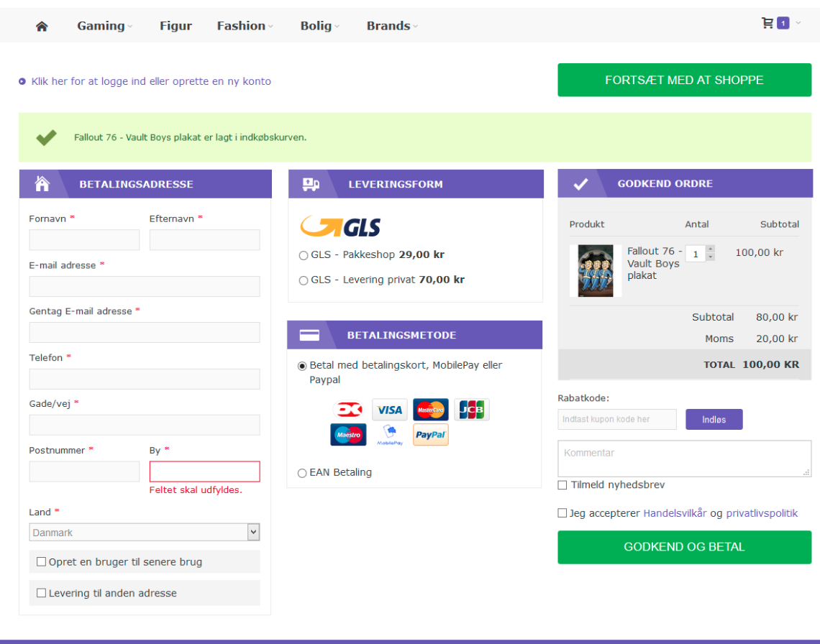Increase quantity with the up stepper arrow
This screenshot has width=820, height=644.
[x=711, y=249]
